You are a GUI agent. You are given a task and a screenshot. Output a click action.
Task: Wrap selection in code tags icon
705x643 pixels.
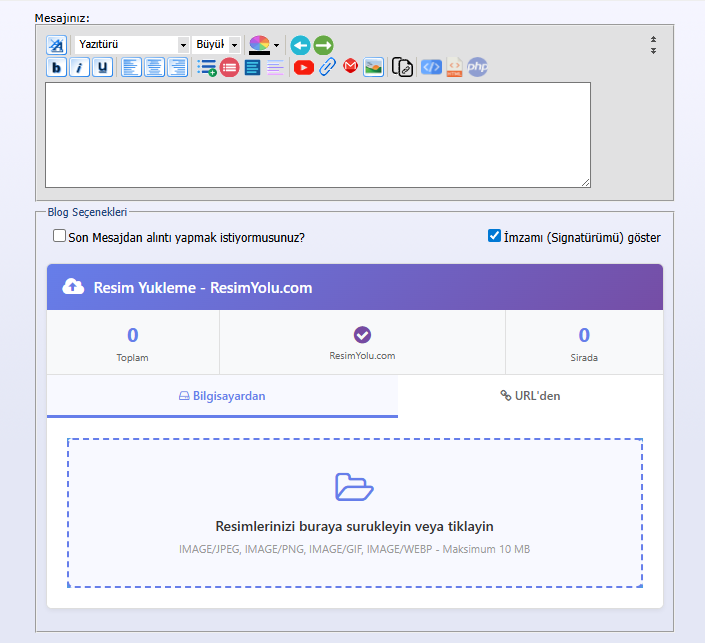click(431, 67)
